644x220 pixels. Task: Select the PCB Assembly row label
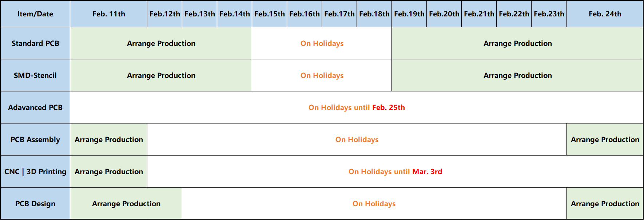click(35, 140)
